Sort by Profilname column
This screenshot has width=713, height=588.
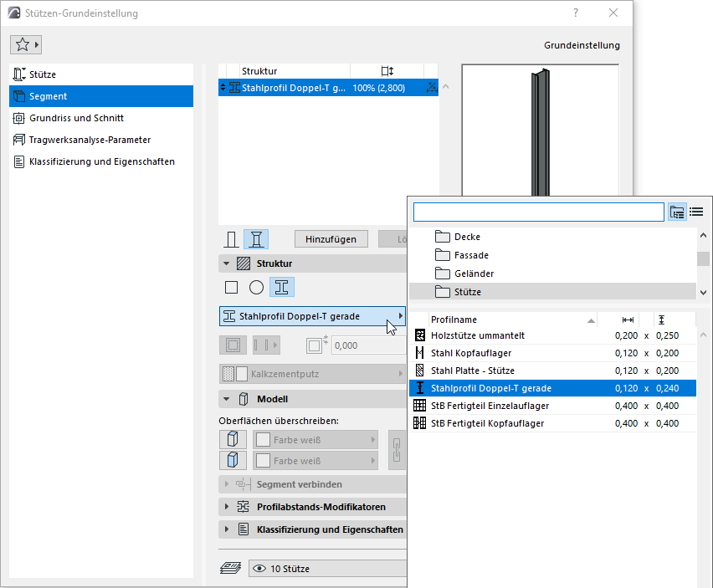click(x=512, y=320)
